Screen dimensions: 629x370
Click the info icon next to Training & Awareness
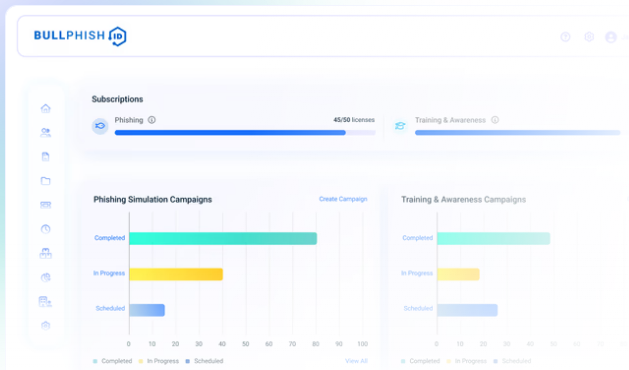(495, 120)
